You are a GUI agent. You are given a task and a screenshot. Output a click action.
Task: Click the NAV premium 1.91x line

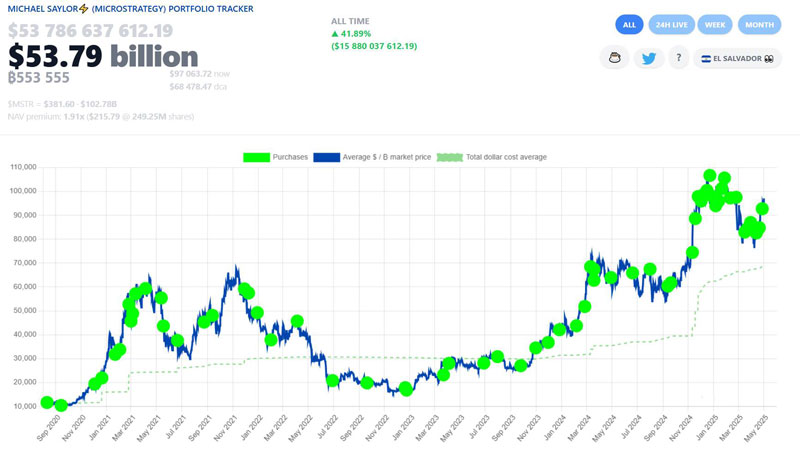point(101,117)
